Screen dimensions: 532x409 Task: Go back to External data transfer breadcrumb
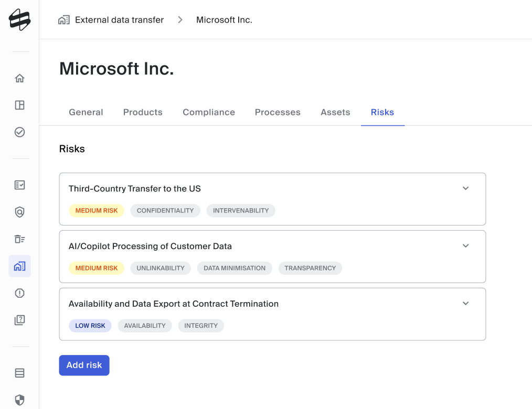[x=120, y=20]
